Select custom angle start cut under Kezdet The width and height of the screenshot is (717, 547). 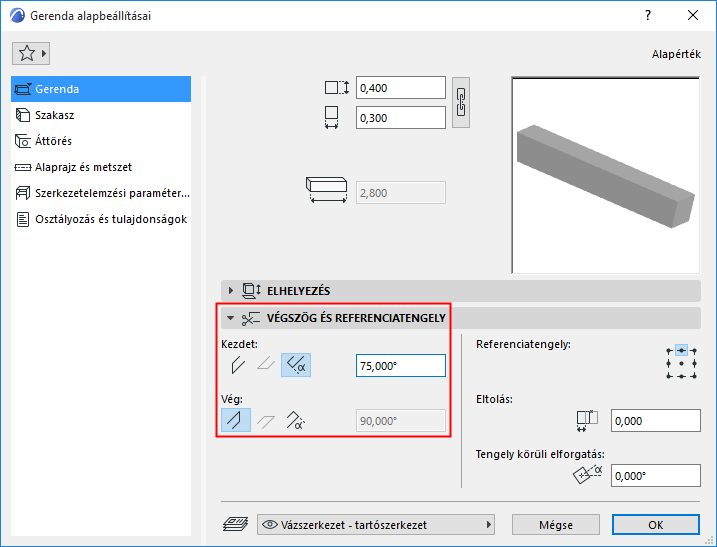coord(296,365)
